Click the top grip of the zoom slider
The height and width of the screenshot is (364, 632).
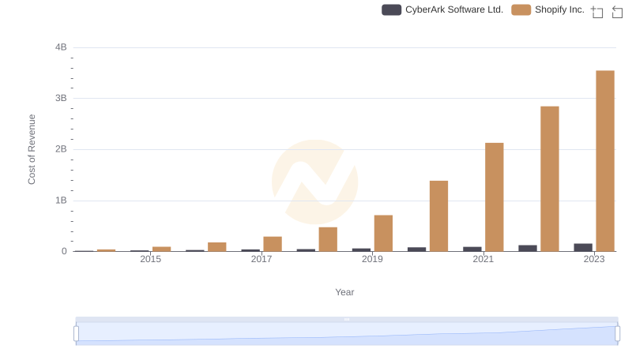point(347,319)
